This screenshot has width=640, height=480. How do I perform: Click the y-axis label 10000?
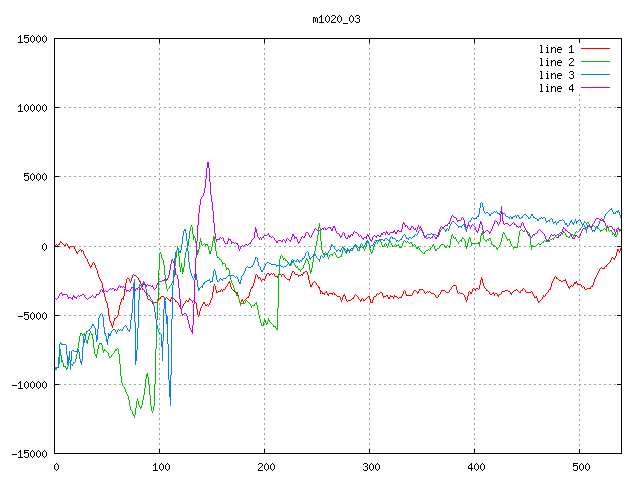[x=32, y=108]
